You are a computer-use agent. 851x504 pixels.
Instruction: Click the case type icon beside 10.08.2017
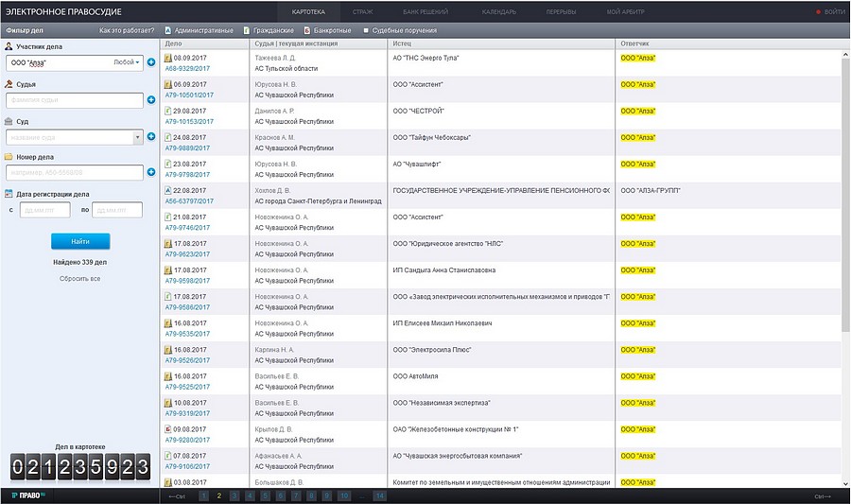168,403
